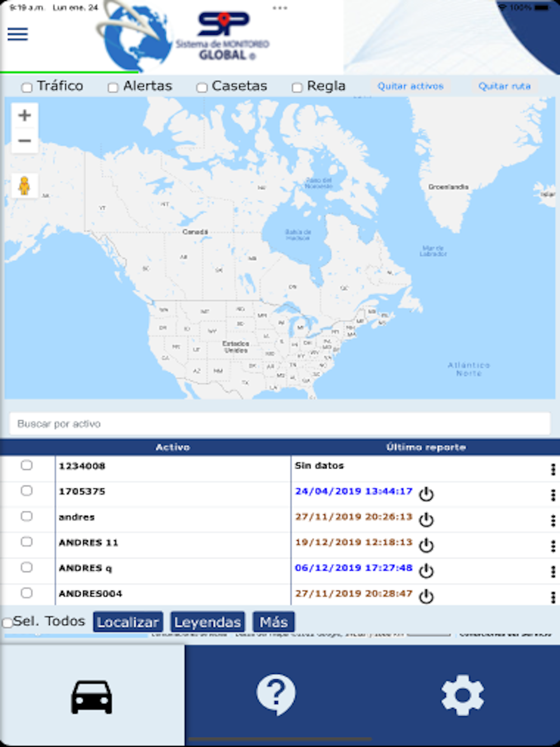Select asset name ANDRES 11

[88, 543]
